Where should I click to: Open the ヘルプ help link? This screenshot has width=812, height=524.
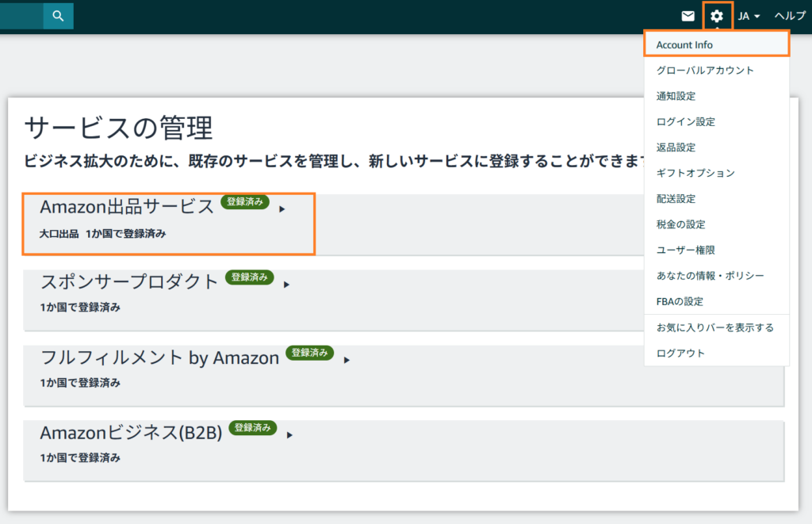tap(790, 16)
